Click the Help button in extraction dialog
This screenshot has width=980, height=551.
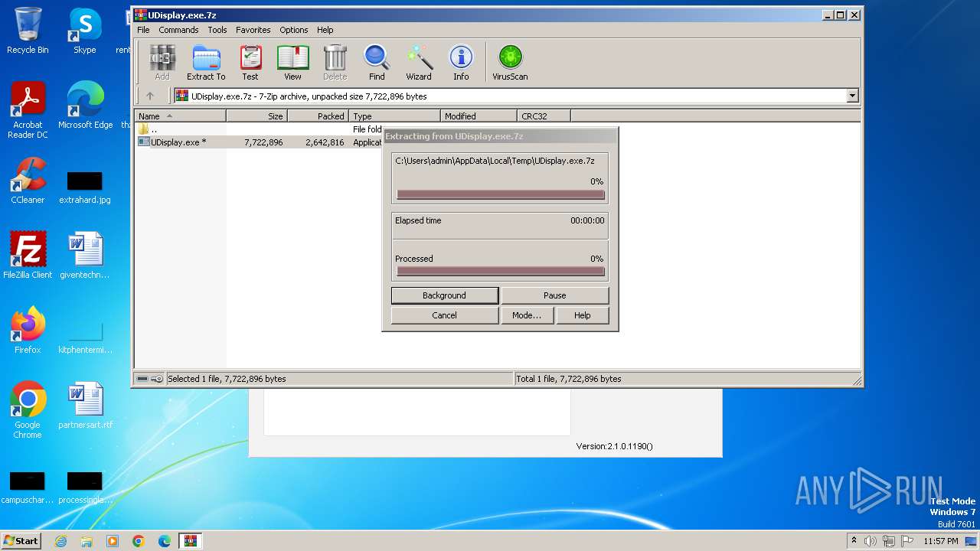(x=582, y=315)
